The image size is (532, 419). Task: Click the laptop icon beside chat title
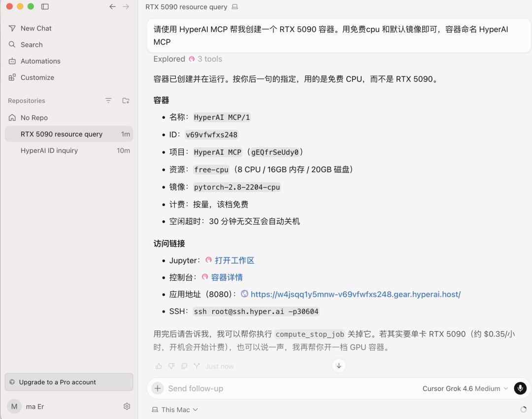click(235, 7)
